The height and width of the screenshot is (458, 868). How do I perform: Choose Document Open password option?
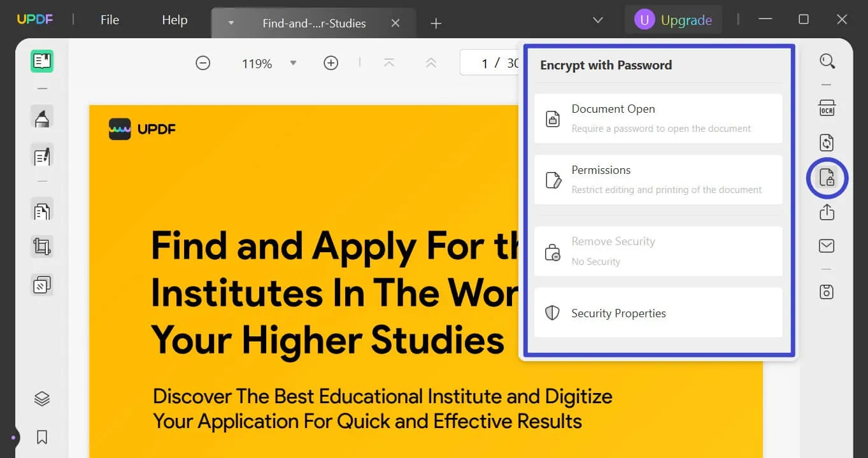tap(658, 118)
